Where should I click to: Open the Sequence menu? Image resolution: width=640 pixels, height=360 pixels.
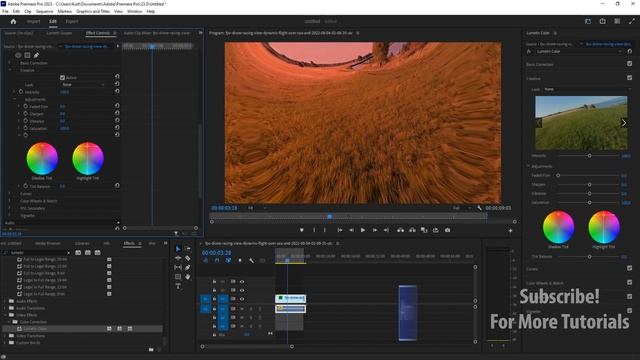click(x=44, y=11)
